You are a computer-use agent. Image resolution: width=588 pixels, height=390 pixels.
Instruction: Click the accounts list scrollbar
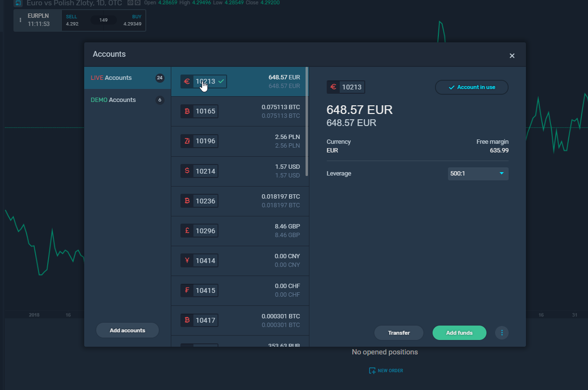tap(307, 120)
